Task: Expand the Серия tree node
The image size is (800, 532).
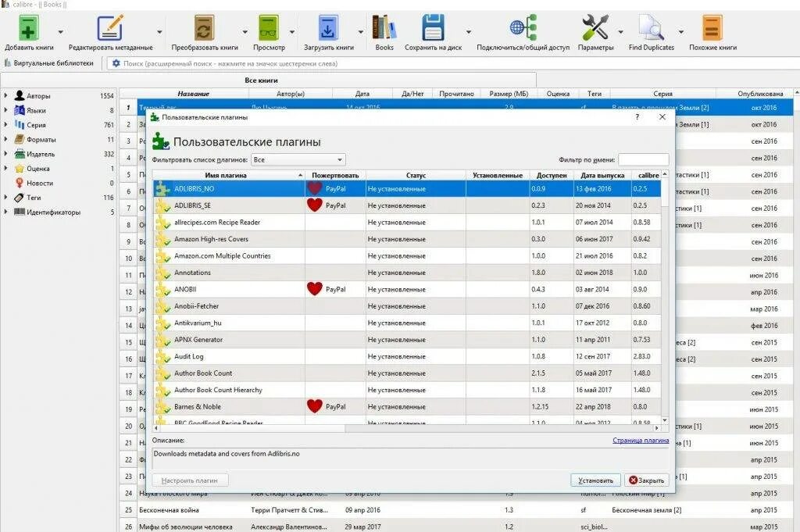Action: [5, 124]
